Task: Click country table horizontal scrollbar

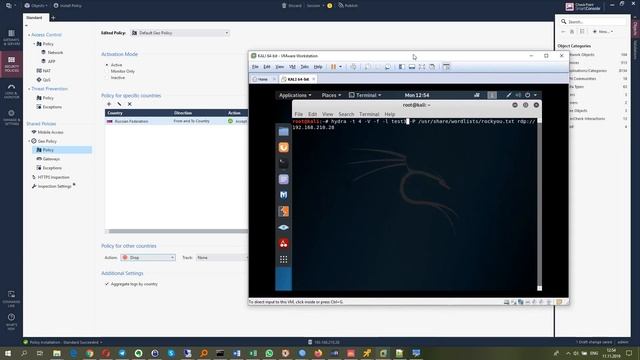Action: tap(178, 231)
